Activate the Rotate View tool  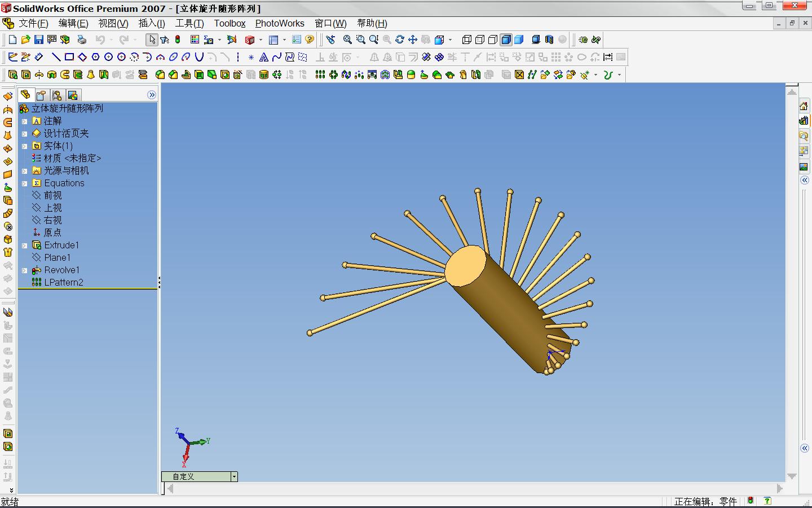pos(400,40)
